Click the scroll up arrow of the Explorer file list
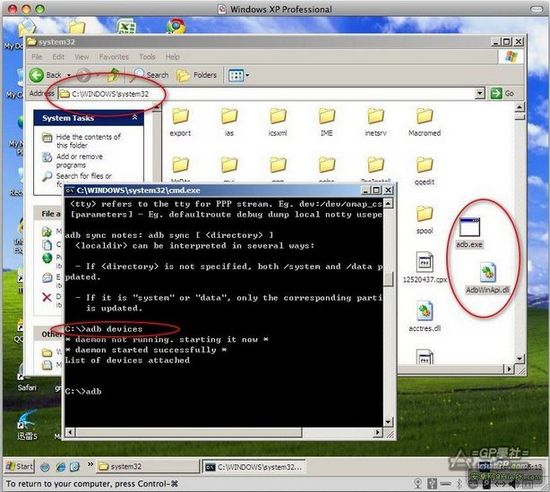The image size is (550, 492). point(520,107)
